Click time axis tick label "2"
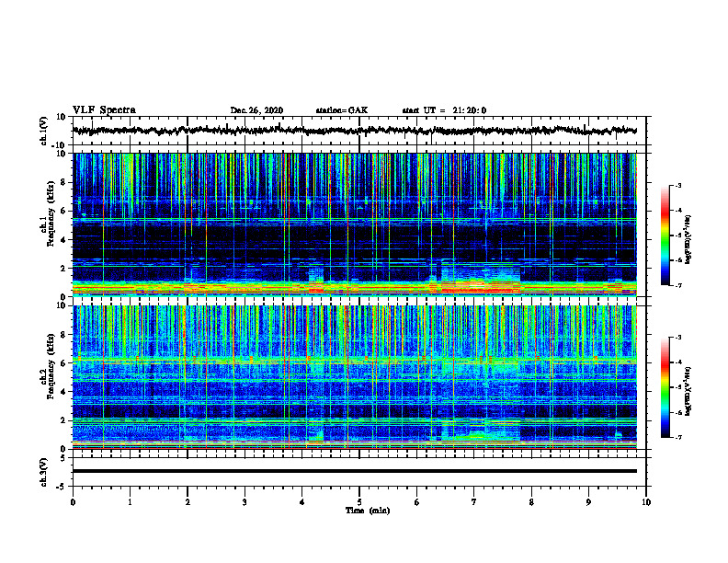The height and width of the screenshot is (563, 728). [188, 502]
